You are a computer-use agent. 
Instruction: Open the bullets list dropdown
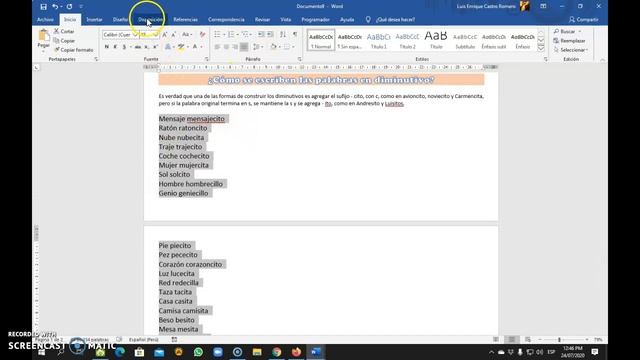224,35
